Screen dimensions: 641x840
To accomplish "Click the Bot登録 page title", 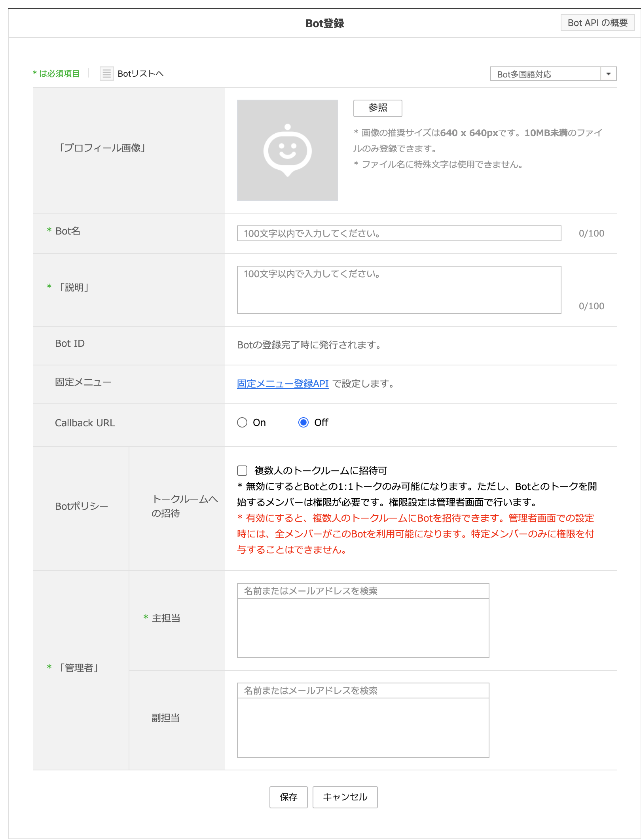I will coord(324,23).
